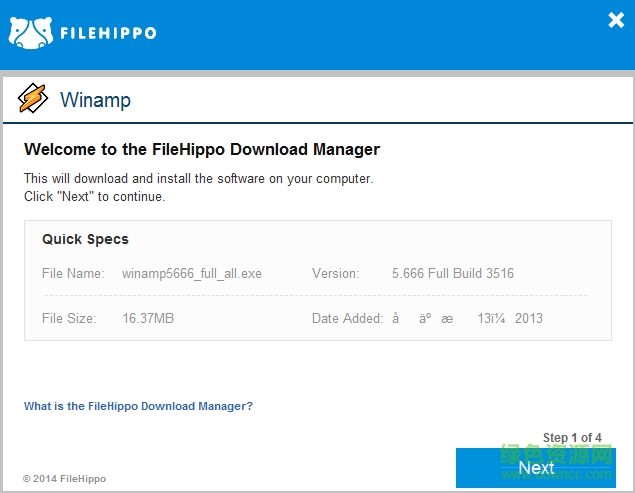Click the © 2014 FileHippo copyright text
The image size is (635, 493).
click(x=64, y=479)
